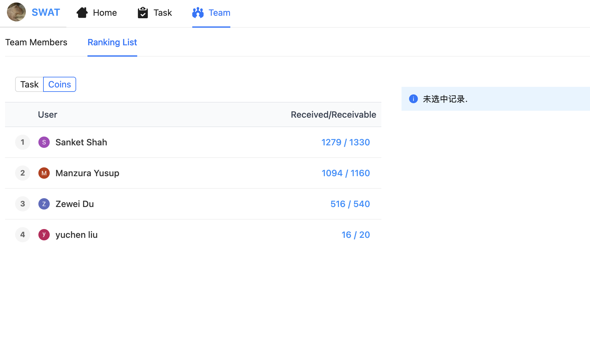
Task: Click the blue info icon in notice
Action: pyautogui.click(x=413, y=99)
